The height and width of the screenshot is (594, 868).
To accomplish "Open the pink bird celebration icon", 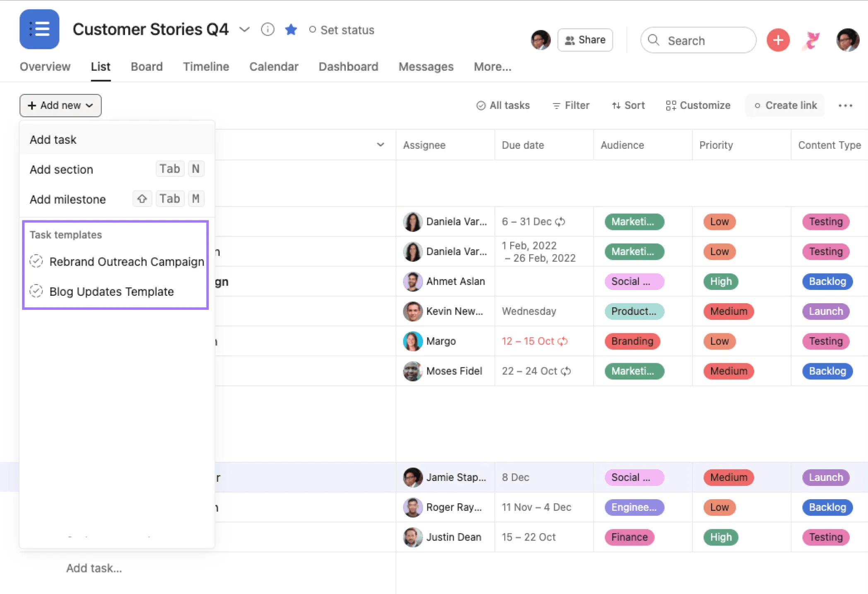I will (811, 40).
